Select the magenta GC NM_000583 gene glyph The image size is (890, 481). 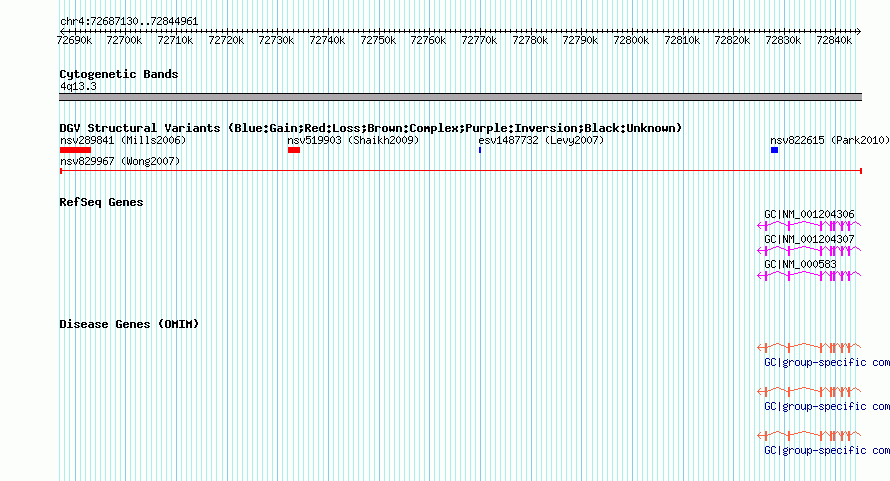click(x=809, y=276)
